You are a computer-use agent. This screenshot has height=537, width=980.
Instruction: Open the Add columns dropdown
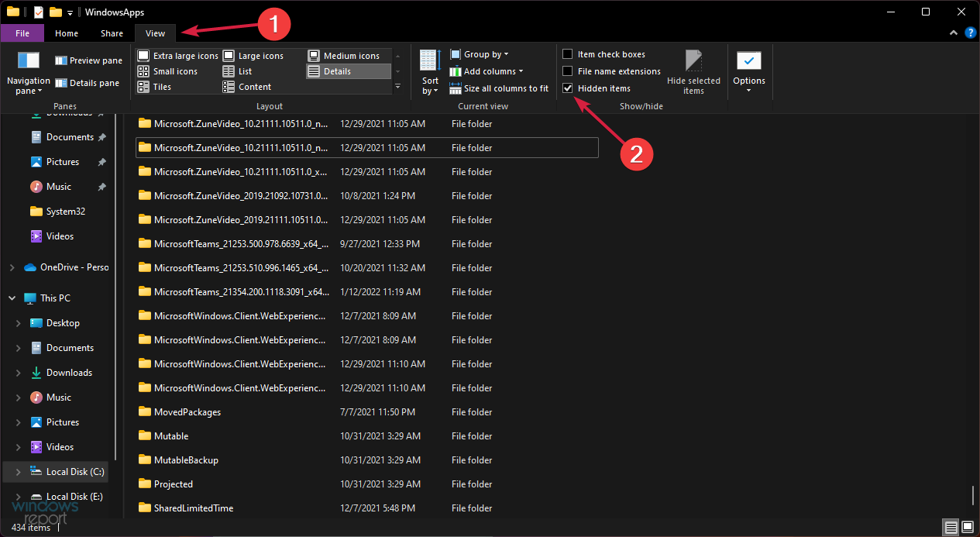tap(486, 71)
